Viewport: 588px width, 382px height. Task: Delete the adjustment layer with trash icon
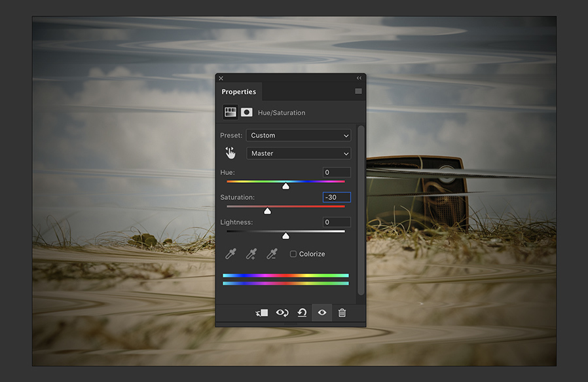[x=342, y=313]
